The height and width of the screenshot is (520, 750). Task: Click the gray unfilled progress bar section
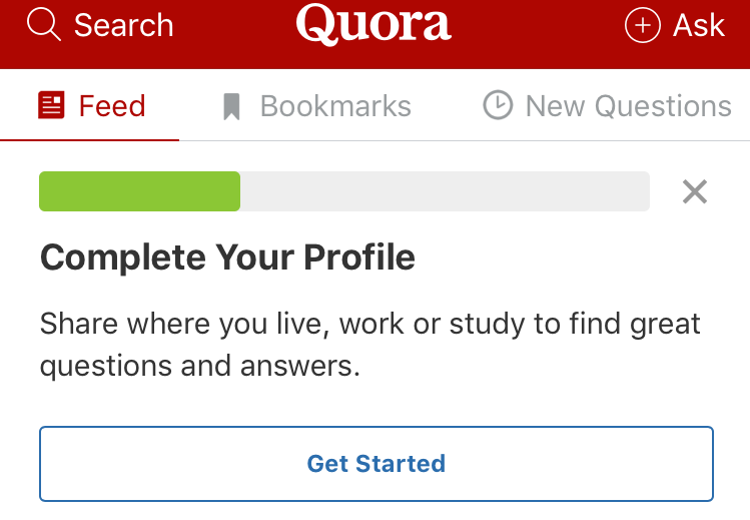tap(444, 192)
